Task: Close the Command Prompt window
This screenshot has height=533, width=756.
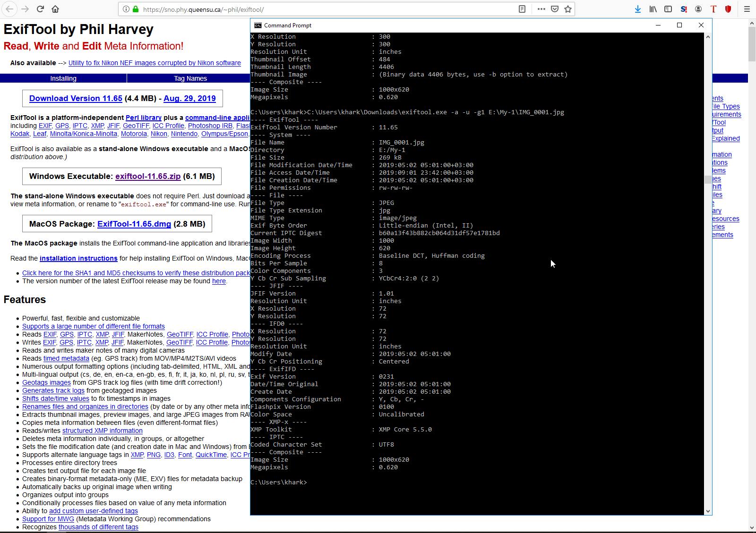Action: click(x=701, y=25)
